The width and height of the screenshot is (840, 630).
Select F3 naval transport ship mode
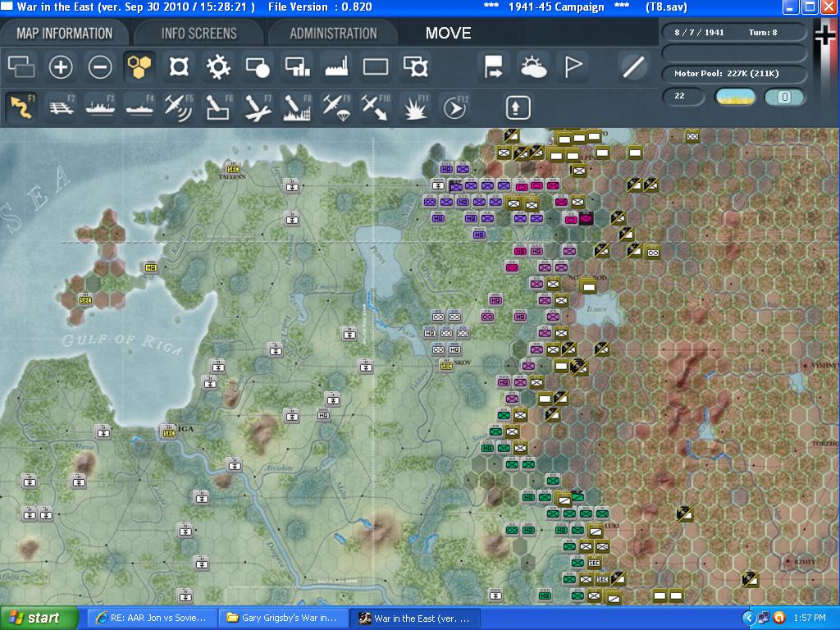(100, 107)
